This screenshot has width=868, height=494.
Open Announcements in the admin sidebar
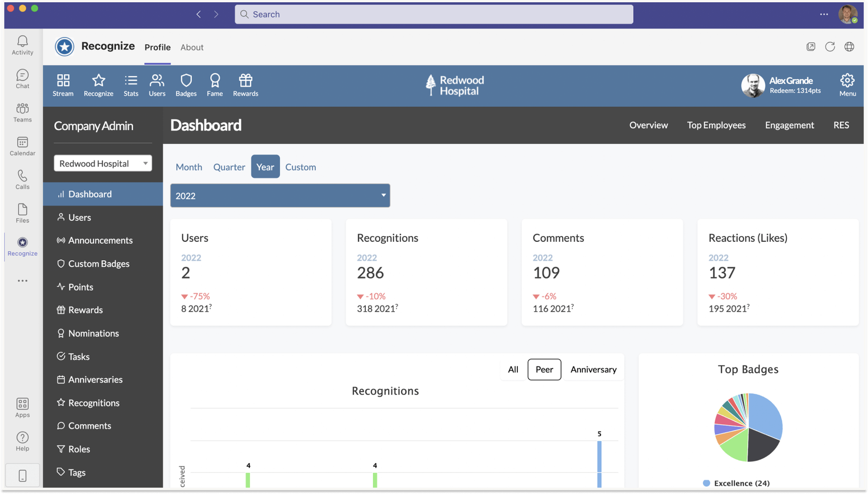[x=101, y=241]
